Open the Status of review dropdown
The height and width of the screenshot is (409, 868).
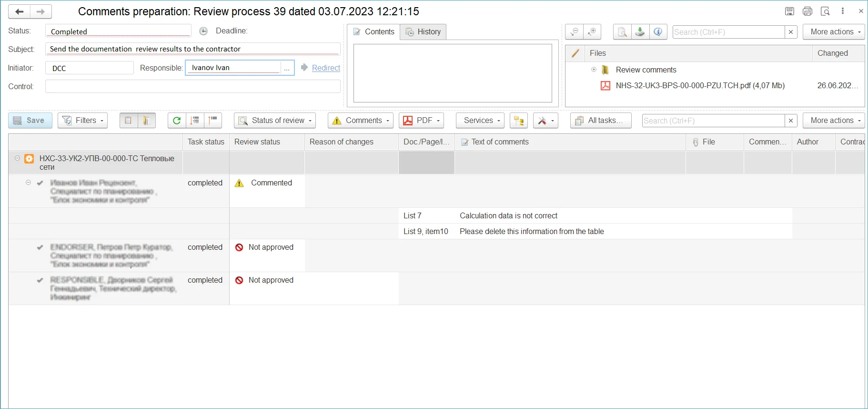click(275, 121)
